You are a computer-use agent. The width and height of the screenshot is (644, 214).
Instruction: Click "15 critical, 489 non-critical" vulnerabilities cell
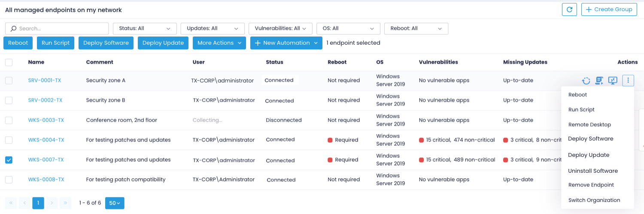tap(457, 160)
